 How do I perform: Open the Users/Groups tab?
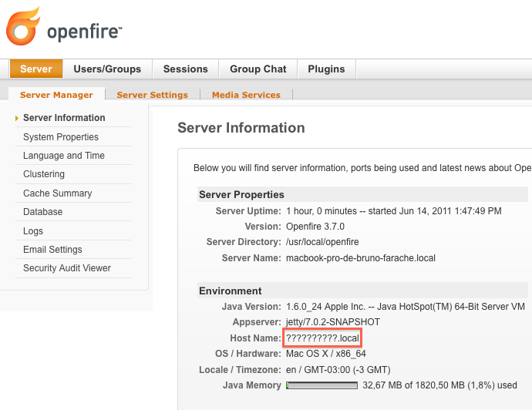pos(107,69)
